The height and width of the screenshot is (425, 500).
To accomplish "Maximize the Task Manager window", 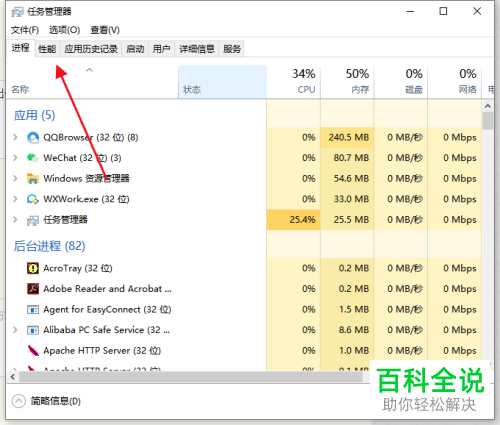I will 443,11.
